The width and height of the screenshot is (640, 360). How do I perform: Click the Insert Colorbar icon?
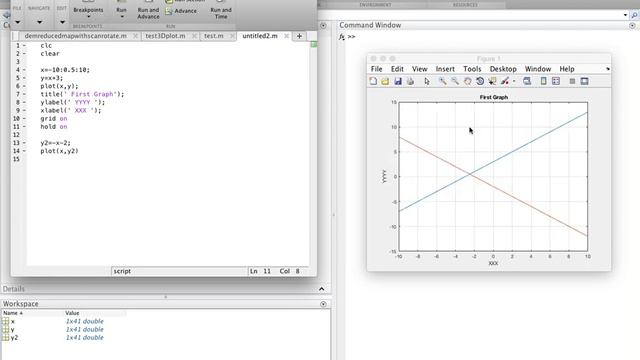pyautogui.click(x=543, y=81)
